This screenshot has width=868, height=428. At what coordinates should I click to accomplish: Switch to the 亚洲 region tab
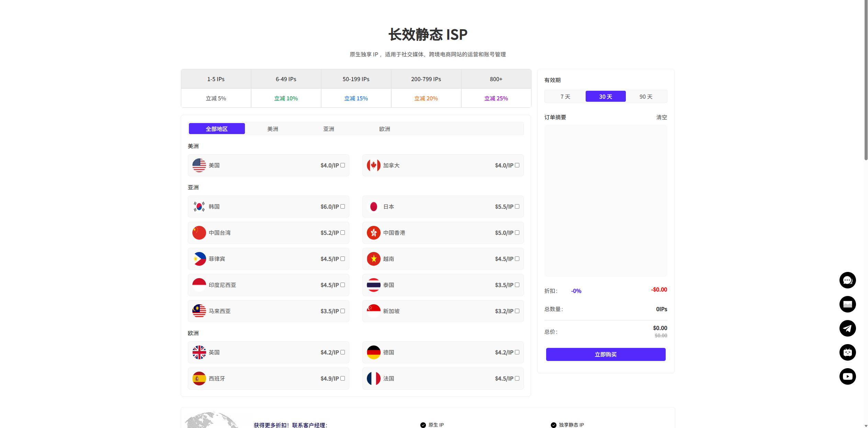click(328, 129)
